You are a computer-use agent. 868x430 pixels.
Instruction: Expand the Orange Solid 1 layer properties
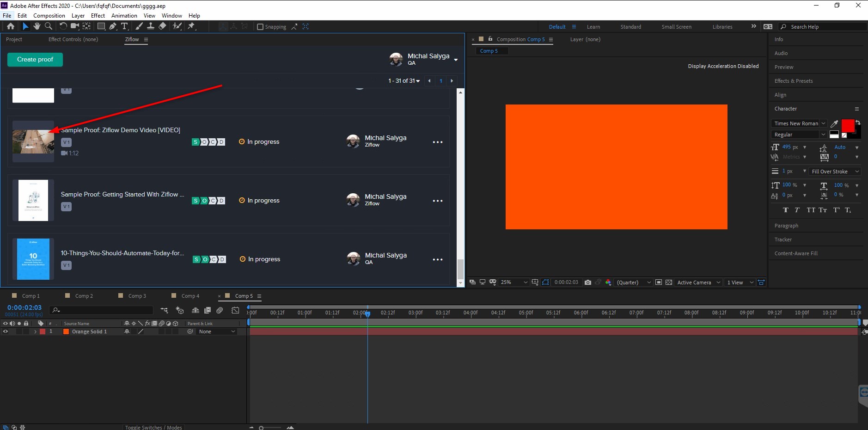point(35,332)
